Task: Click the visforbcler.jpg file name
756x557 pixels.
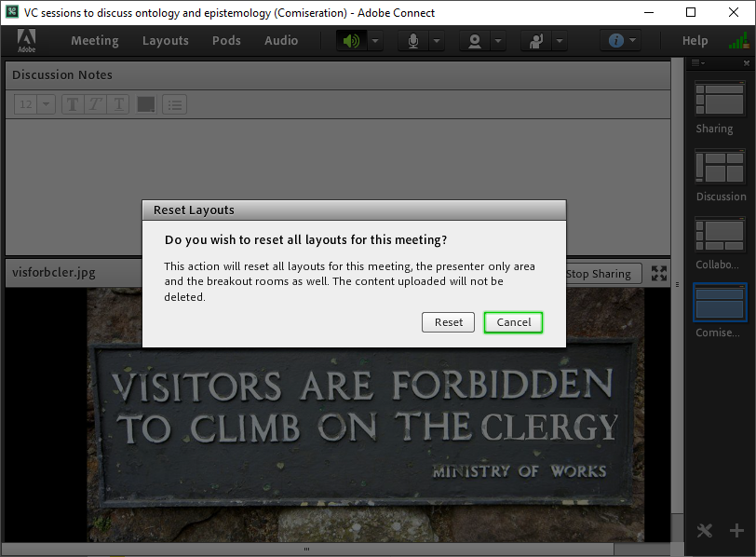Action: 54,273
